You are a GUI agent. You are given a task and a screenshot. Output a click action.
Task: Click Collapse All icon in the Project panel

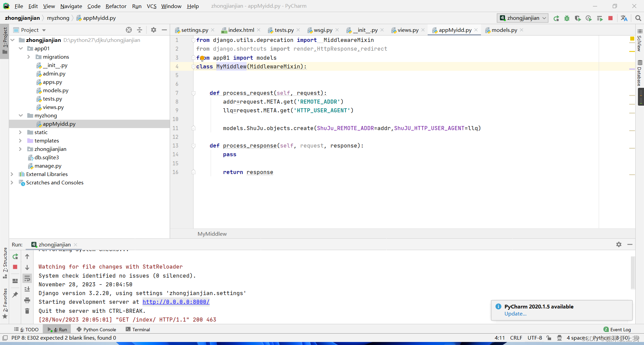(140, 30)
